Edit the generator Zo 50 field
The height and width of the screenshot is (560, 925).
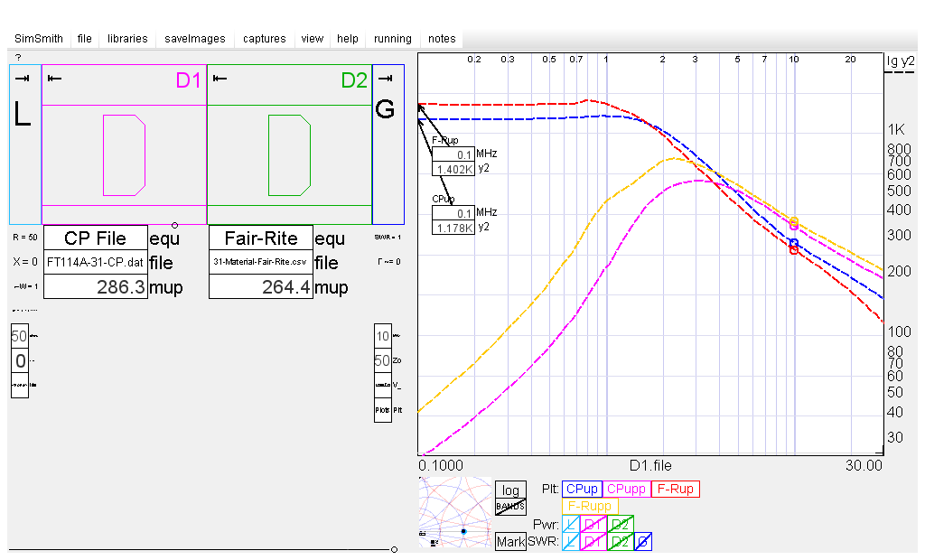[x=383, y=360]
